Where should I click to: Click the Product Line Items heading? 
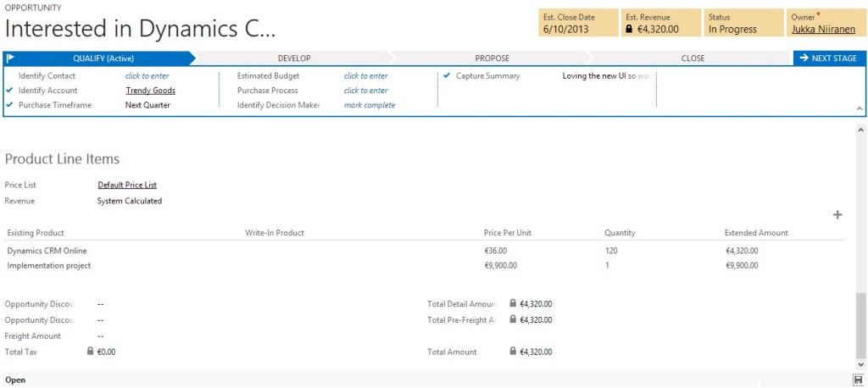click(x=62, y=159)
